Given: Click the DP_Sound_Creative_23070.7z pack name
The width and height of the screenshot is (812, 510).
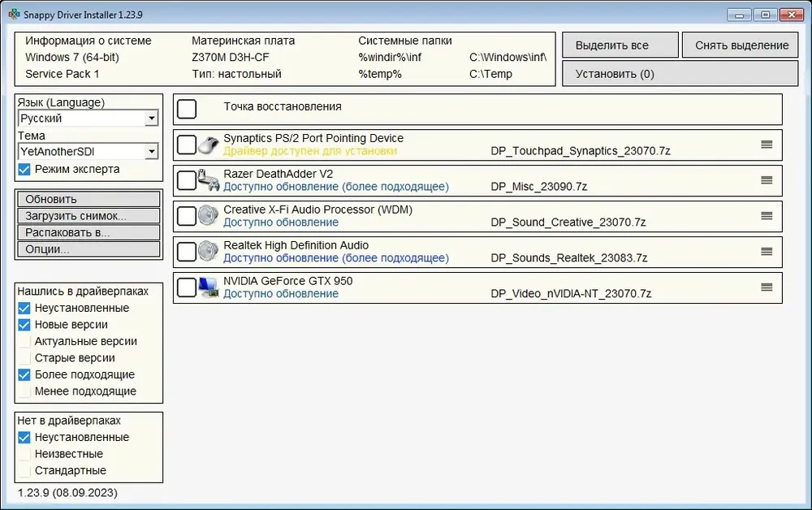Looking at the screenshot, I should pos(568,223).
